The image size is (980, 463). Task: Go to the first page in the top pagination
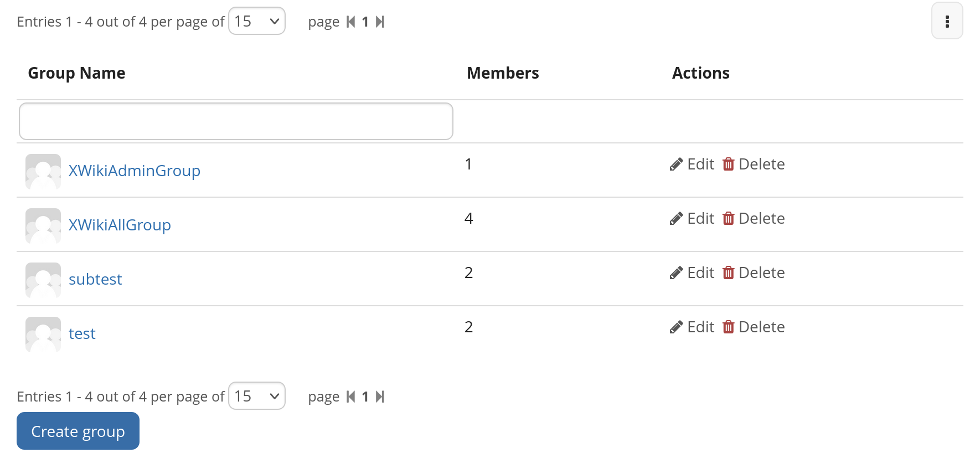350,22
